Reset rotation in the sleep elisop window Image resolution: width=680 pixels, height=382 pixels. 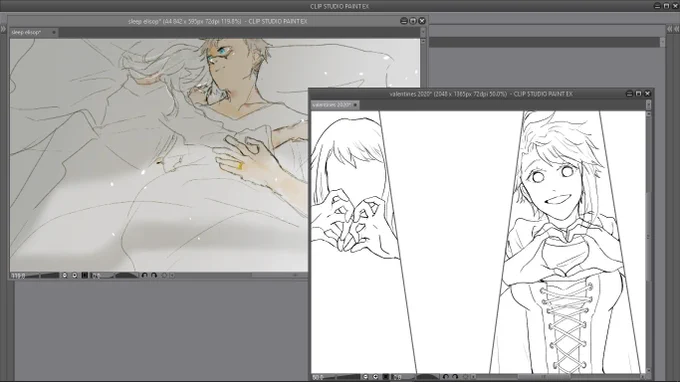pyautogui.click(x=164, y=275)
